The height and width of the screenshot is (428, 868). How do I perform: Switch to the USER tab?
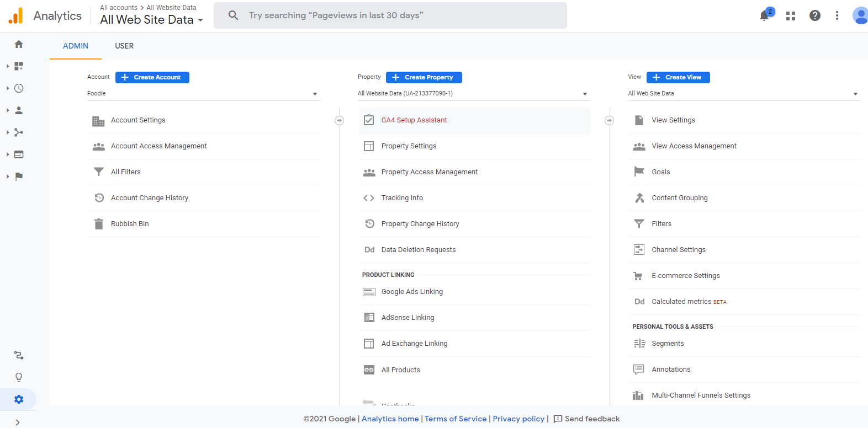[124, 46]
